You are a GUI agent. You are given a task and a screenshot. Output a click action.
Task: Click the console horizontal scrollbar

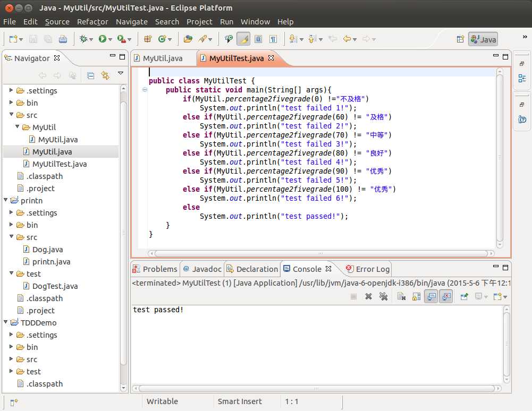(x=316, y=388)
